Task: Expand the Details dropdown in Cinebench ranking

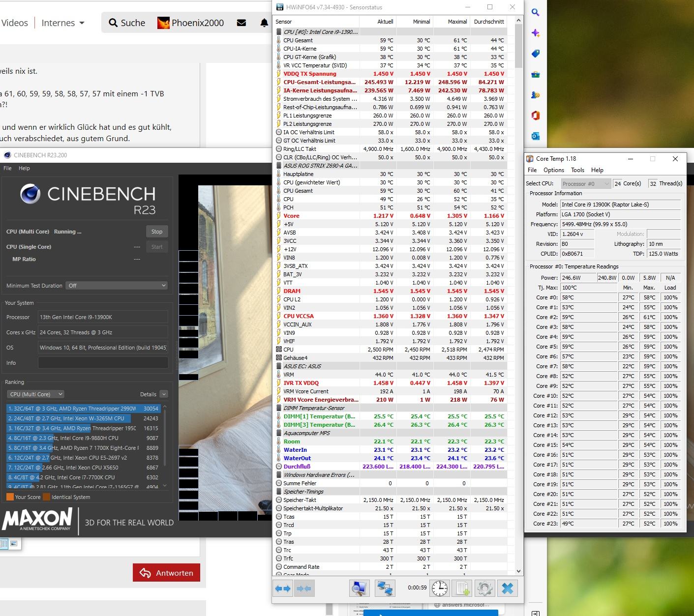Action: 164,394
